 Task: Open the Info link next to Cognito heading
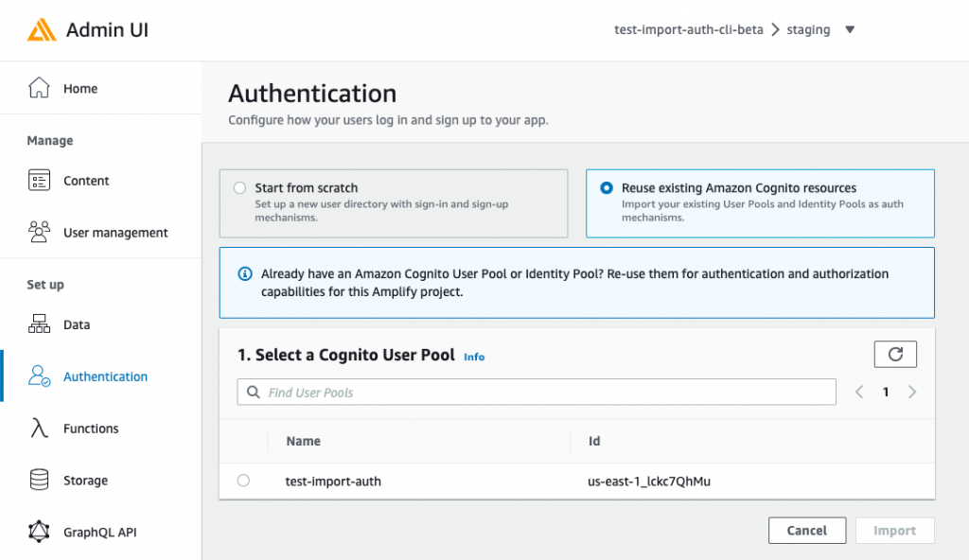[x=473, y=357]
